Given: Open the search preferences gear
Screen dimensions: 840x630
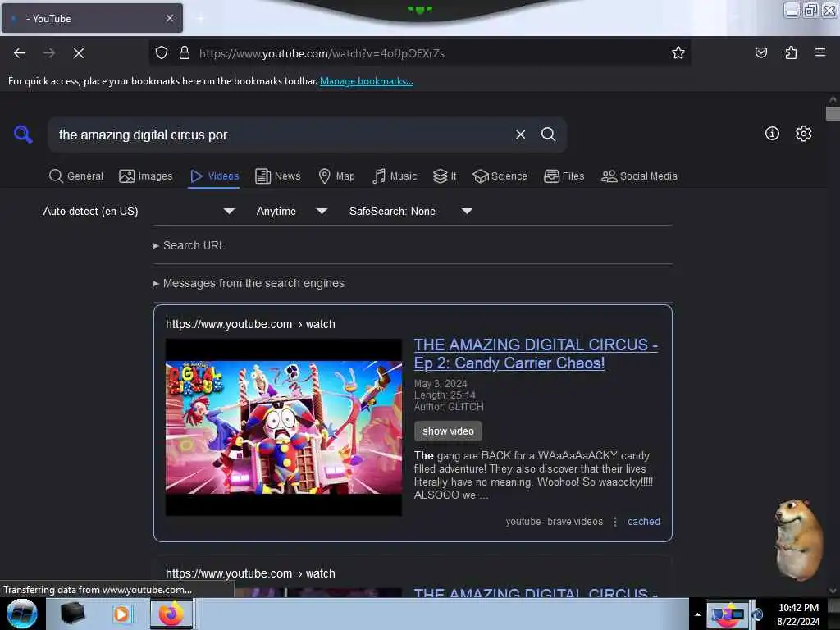Looking at the screenshot, I should (803, 134).
